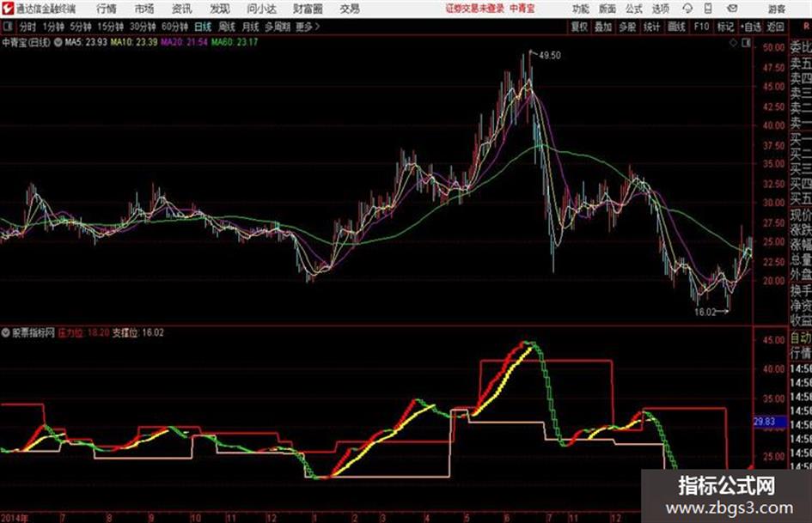812x523 pixels.
Task: Switch to the 1分钟 period tab
Action: click(52, 27)
